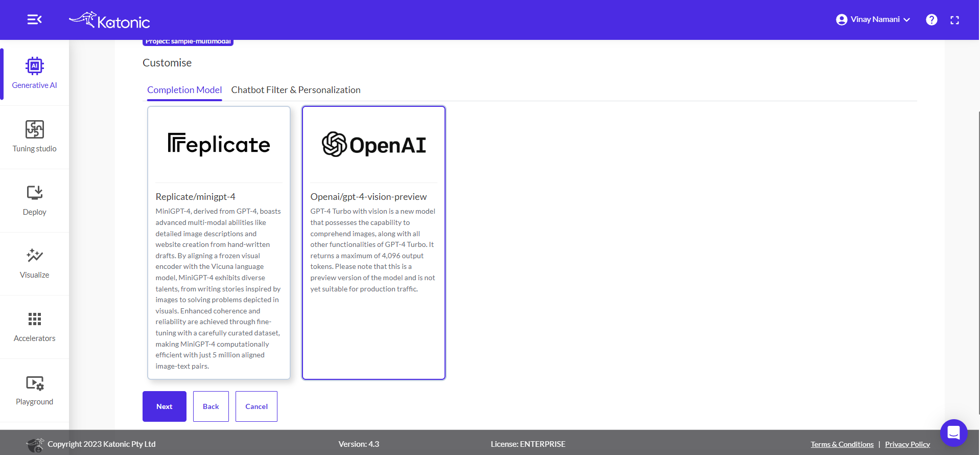
Task: Click the Customise heading
Action: coord(167,63)
